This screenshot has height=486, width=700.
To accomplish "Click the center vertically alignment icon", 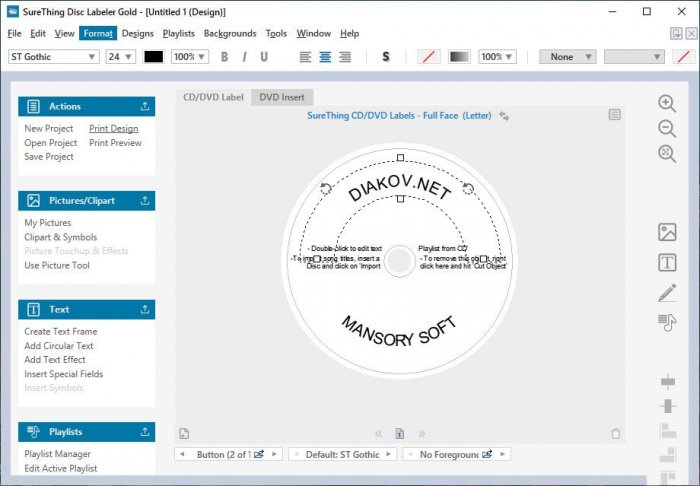I will 668,406.
